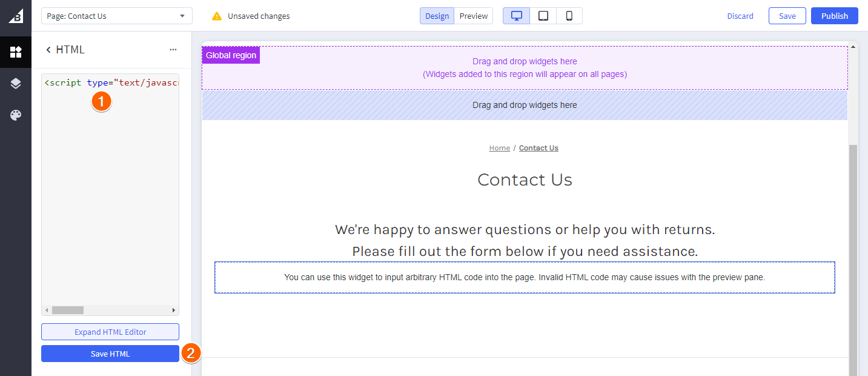Switch to mobile viewport icon
The width and height of the screenshot is (868, 376).
tap(569, 16)
